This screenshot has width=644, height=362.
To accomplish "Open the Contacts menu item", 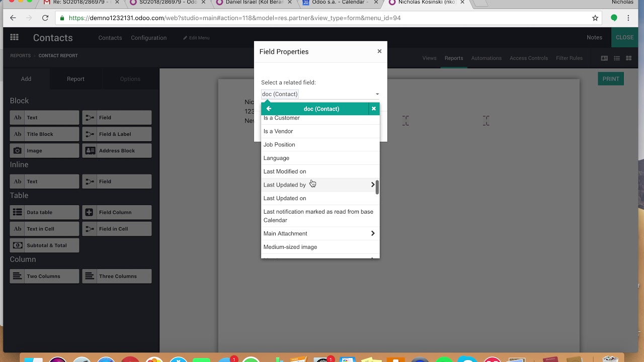I will (x=110, y=38).
